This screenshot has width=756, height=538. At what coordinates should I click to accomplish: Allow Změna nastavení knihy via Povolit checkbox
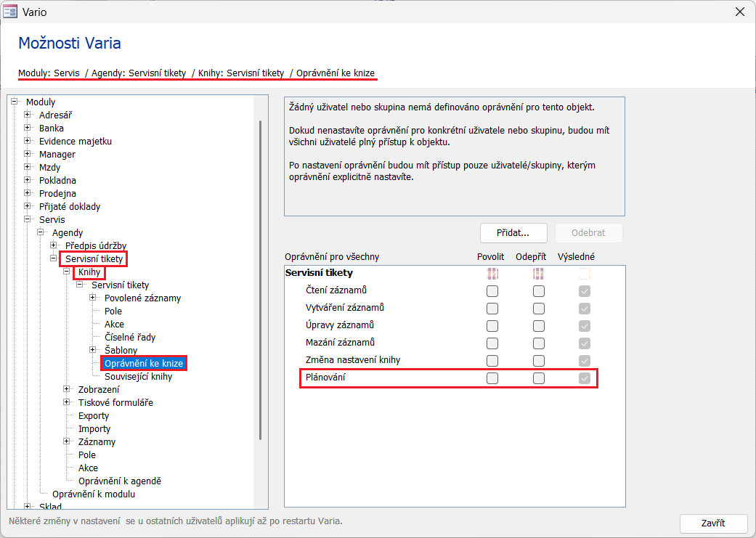coord(492,361)
